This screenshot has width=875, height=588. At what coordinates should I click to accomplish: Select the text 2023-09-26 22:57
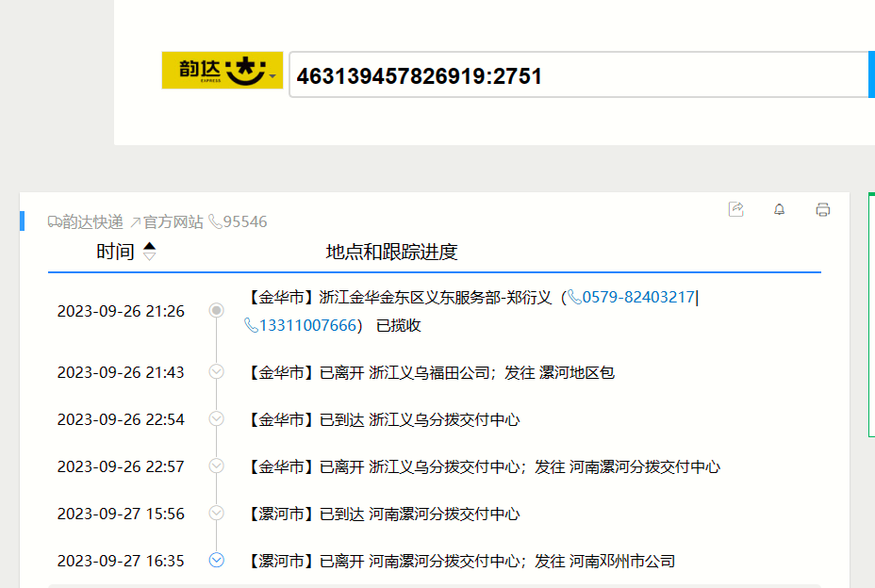[x=121, y=467]
